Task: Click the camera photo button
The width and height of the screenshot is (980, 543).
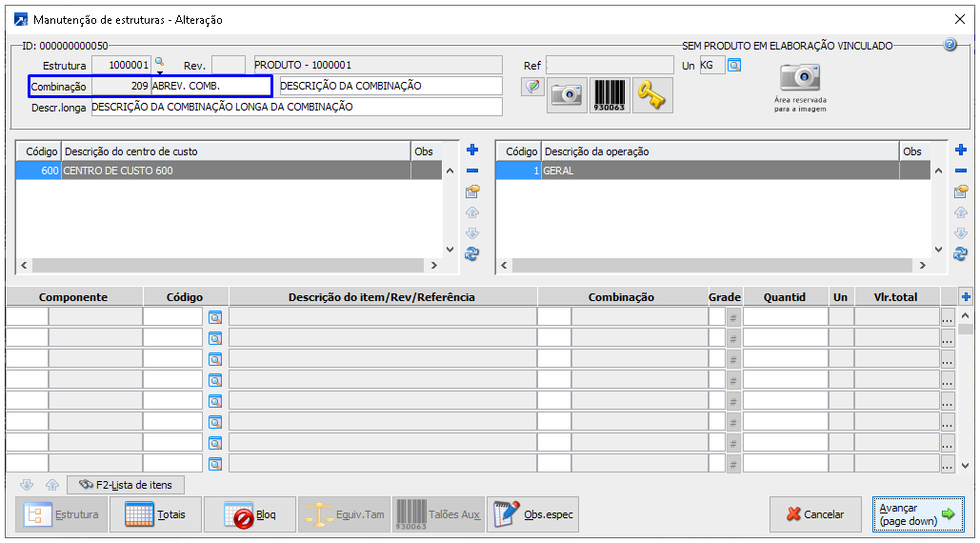Action: [567, 95]
